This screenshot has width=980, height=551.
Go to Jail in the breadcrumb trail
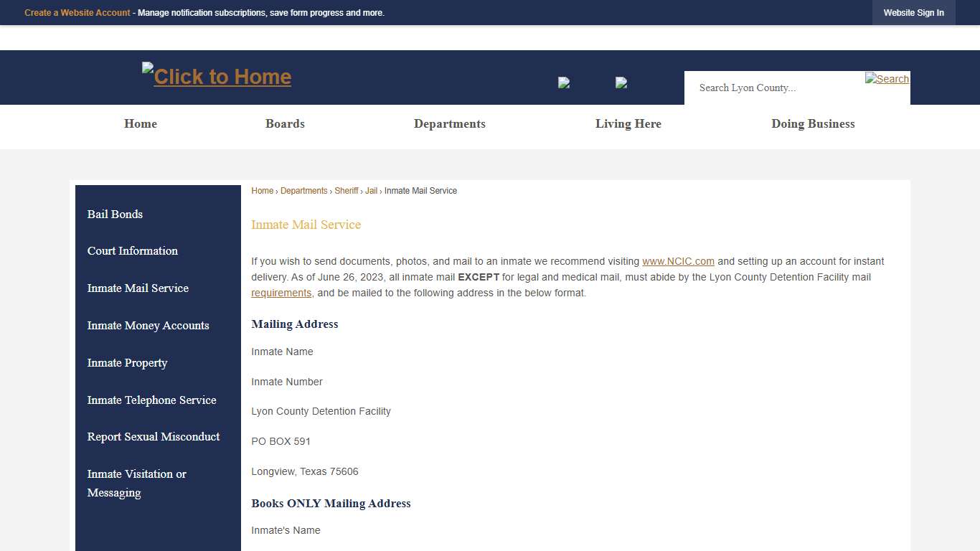371,190
